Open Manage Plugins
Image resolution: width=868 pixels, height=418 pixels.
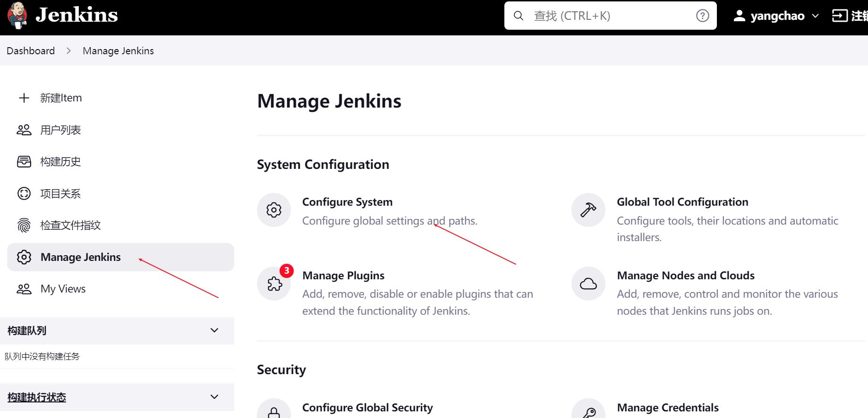point(343,276)
